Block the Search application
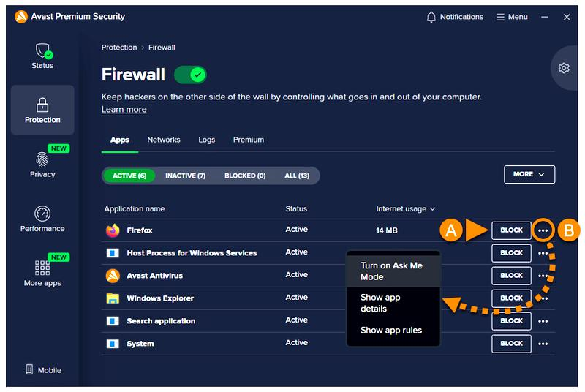Image resolution: width=585 pixels, height=392 pixels. click(511, 321)
